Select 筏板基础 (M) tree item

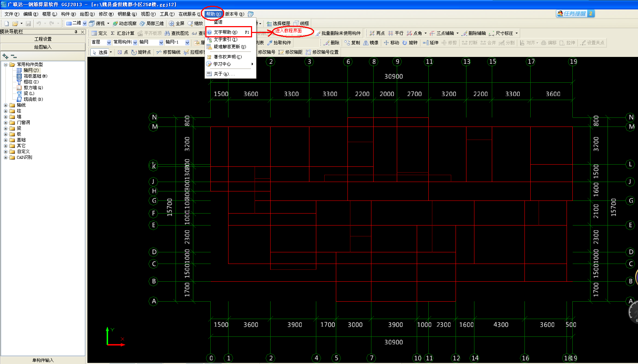[36, 76]
